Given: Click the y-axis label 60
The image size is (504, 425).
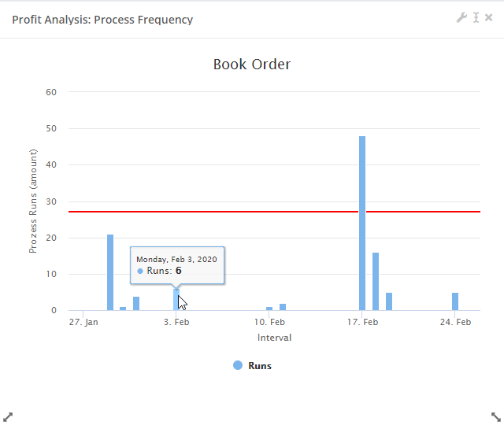Looking at the screenshot, I should click(x=51, y=92).
